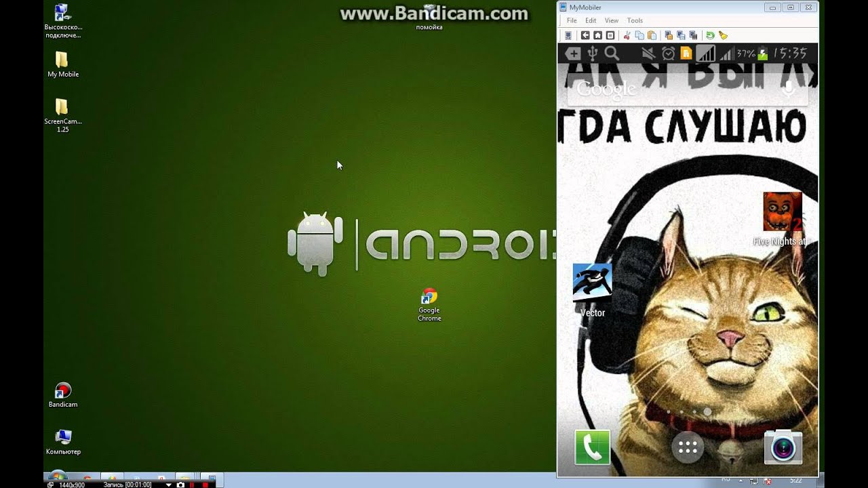The height and width of the screenshot is (488, 868).
Task: Select the Bandicam desktop shortcut
Action: tap(63, 395)
